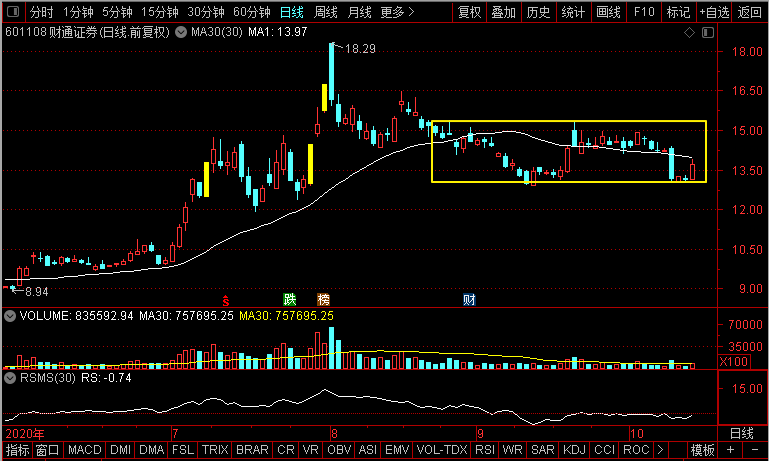Click the orange 榜 event marker
The image size is (771, 461).
click(x=323, y=299)
